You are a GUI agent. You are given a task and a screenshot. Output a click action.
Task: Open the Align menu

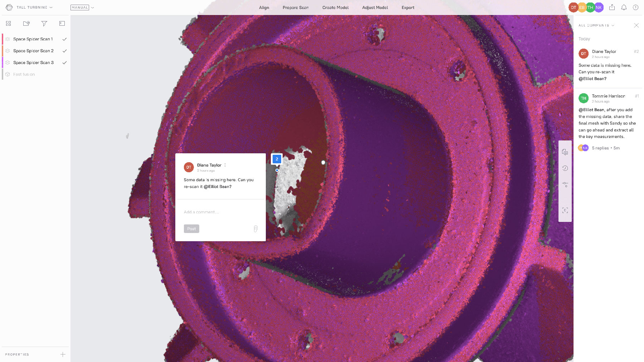click(264, 8)
